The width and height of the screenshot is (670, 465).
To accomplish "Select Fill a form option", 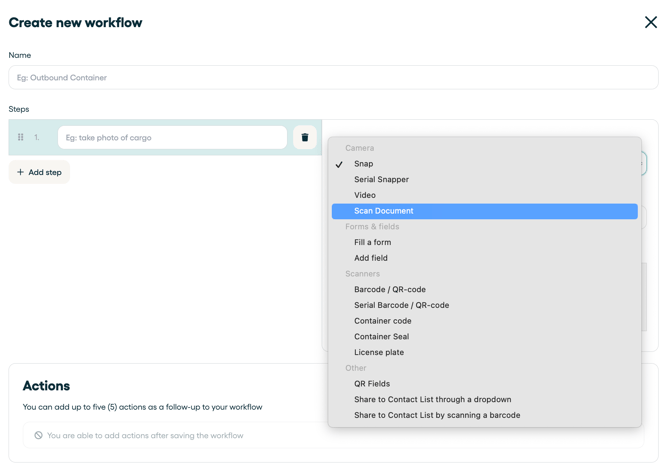I will tap(372, 242).
